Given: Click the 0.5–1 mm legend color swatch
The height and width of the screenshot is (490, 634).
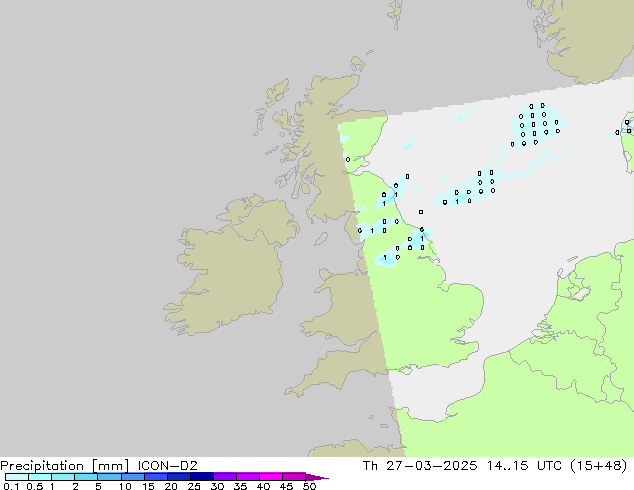Looking at the screenshot, I should click(40, 477).
